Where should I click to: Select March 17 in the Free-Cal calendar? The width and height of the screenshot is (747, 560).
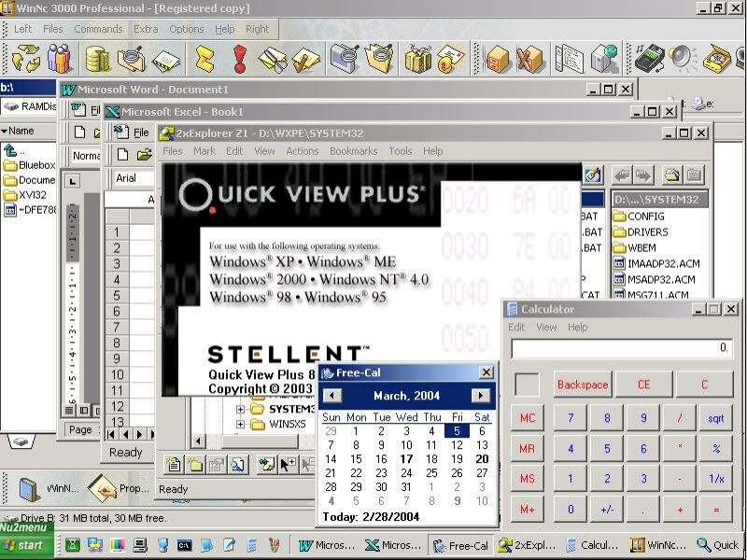pyautogui.click(x=406, y=459)
